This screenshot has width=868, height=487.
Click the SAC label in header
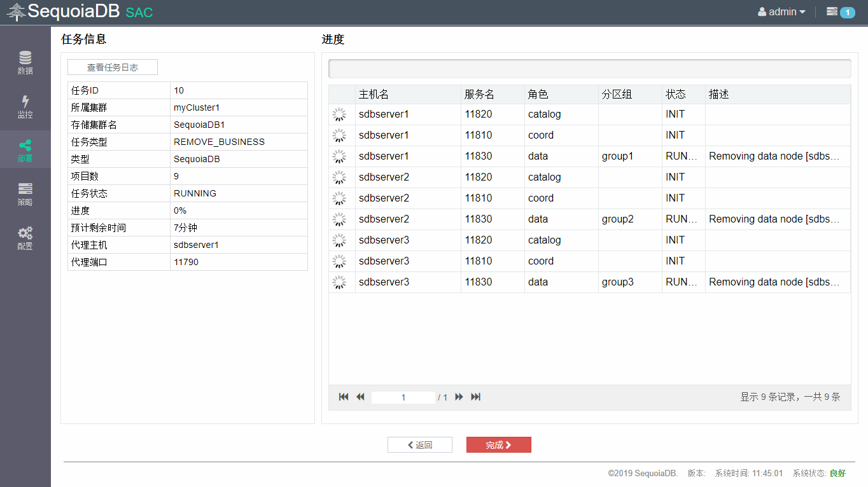click(x=139, y=13)
